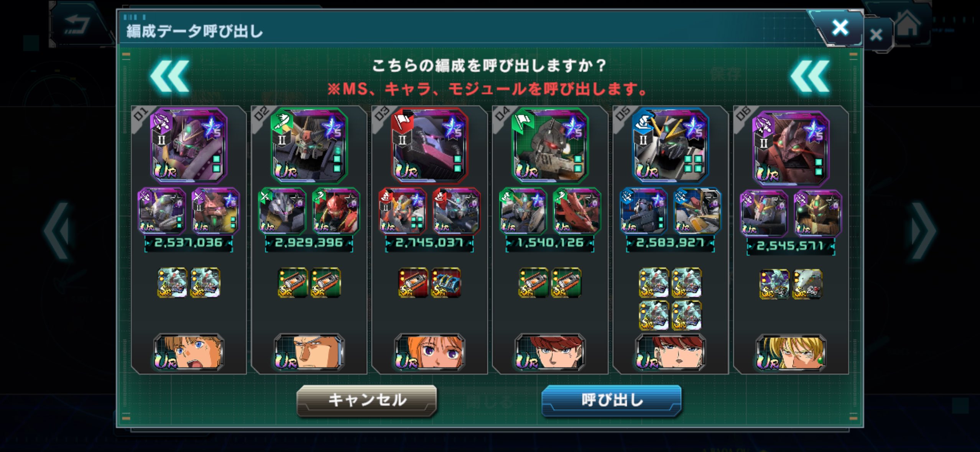Image resolution: width=980 pixels, height=452 pixels.
Task: Tap slot 06 blonde UR pilot portrait
Action: (x=791, y=353)
